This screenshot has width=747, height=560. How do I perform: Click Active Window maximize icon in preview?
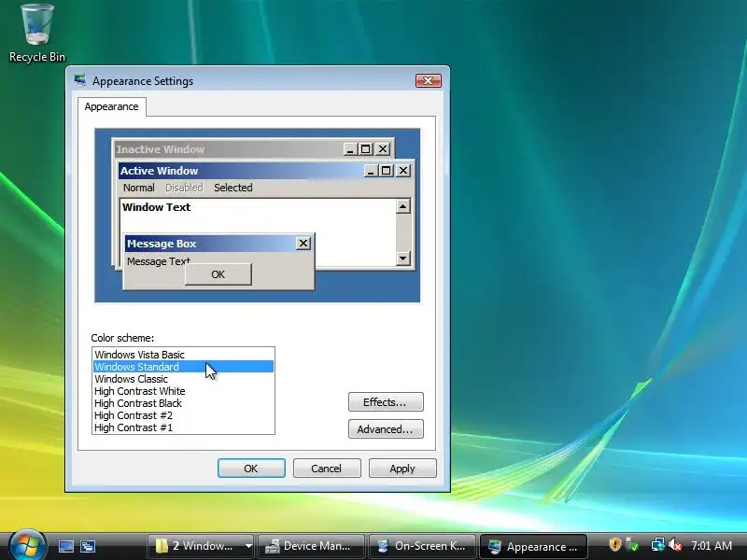coord(386,171)
